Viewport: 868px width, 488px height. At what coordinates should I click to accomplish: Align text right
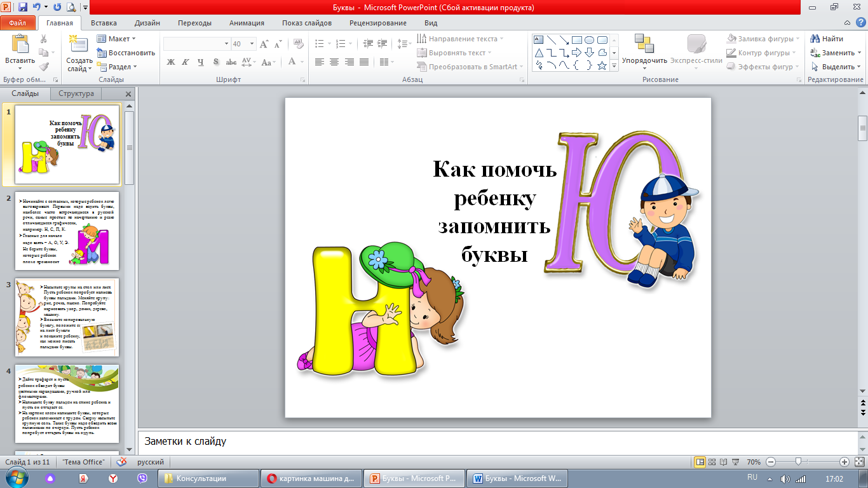pyautogui.click(x=349, y=62)
